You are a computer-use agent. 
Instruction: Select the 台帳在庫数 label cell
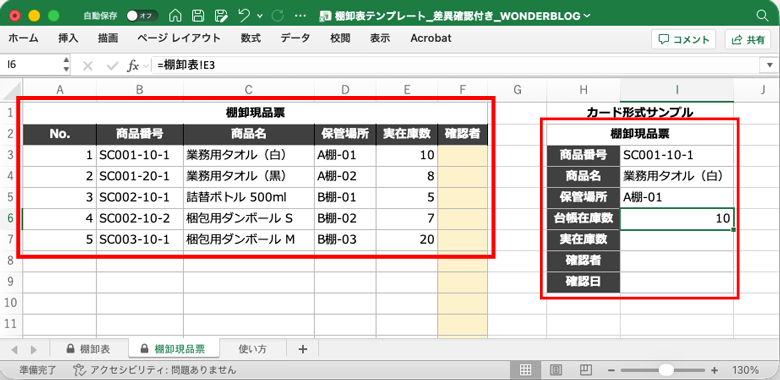[x=584, y=218]
